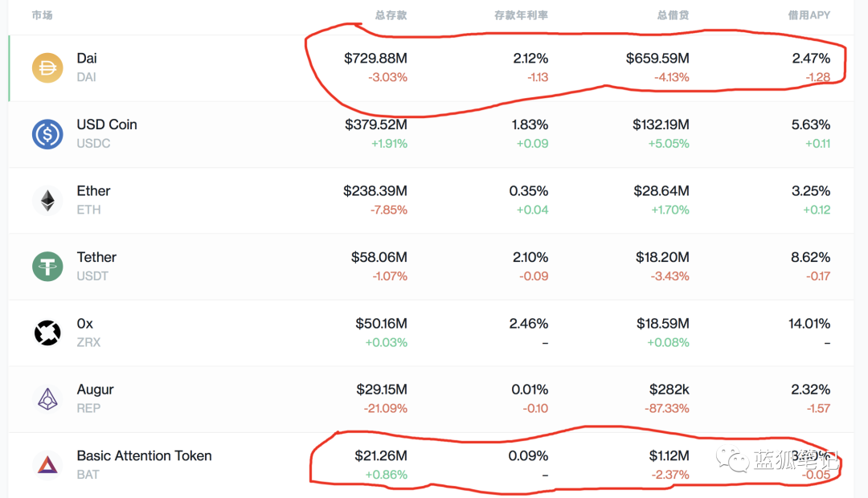This screenshot has width=868, height=498.
Task: Click 0x total supply $50.16M
Action: click(x=382, y=323)
